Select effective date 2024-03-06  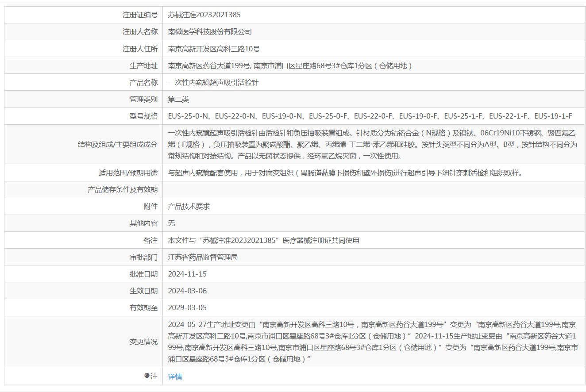click(x=187, y=291)
